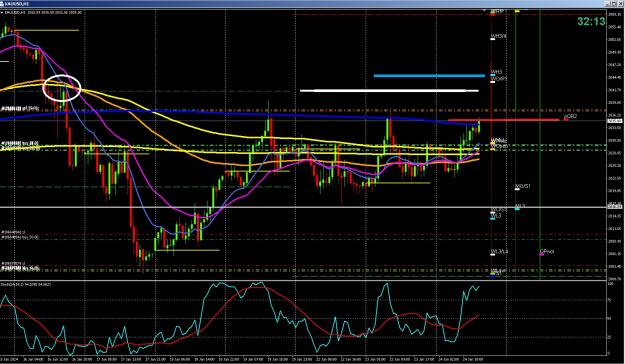Click the chart window icon beside XAUUSD title
The width and height of the screenshot is (625, 364).
coord(3,4)
